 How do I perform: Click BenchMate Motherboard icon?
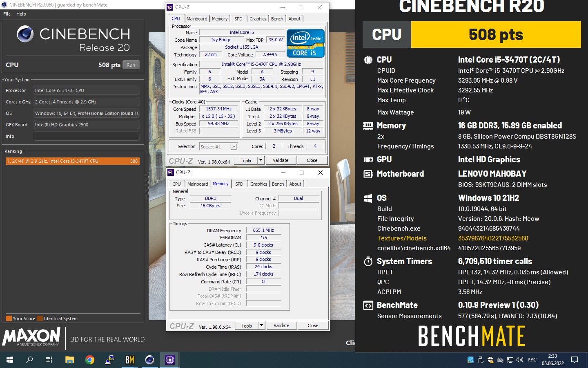click(x=368, y=174)
